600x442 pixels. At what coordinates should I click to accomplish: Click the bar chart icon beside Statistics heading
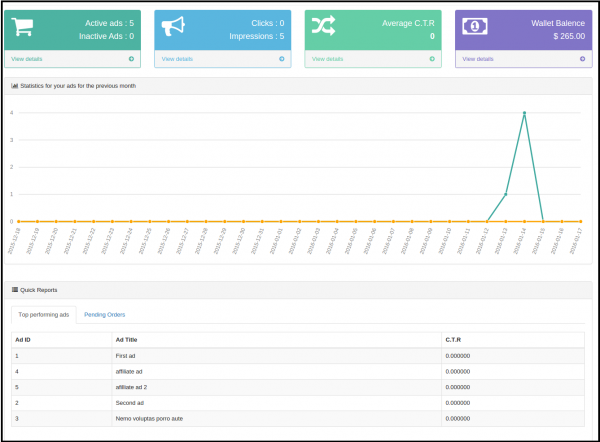pyautogui.click(x=15, y=86)
